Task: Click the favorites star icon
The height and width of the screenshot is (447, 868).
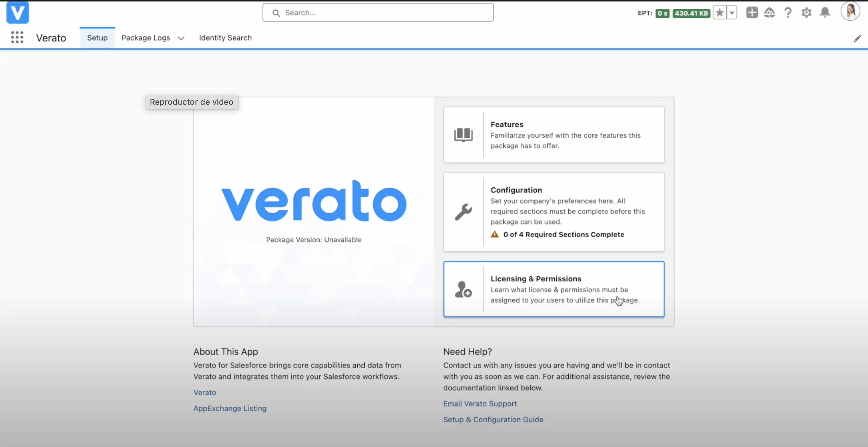Action: click(x=720, y=13)
